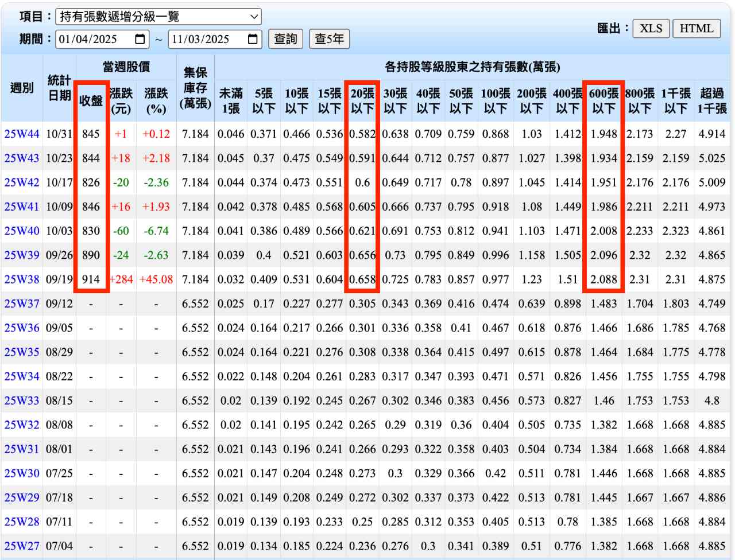Export table as XLS
The image size is (735, 560).
click(x=651, y=28)
